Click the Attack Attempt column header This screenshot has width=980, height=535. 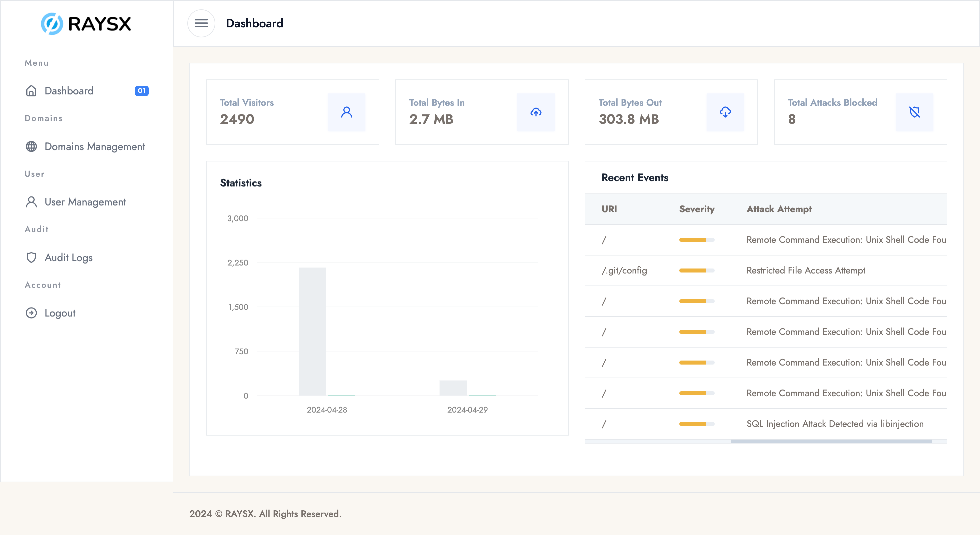pyautogui.click(x=779, y=209)
